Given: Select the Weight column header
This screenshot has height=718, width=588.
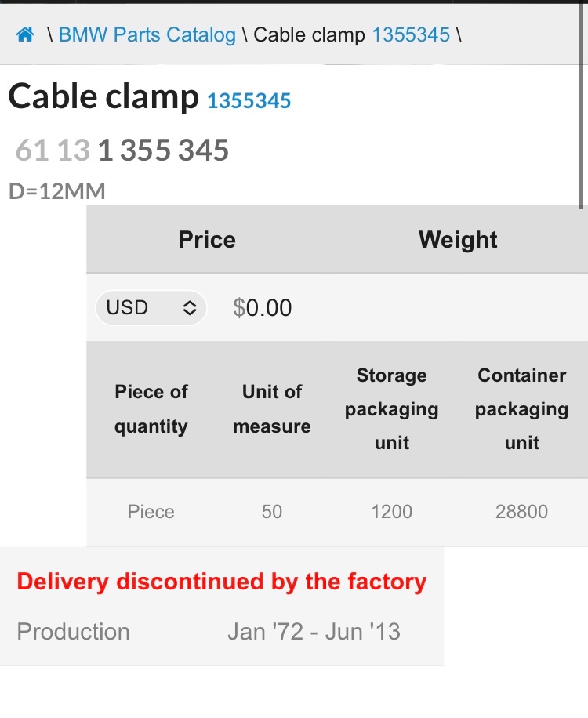Looking at the screenshot, I should coord(458,240).
